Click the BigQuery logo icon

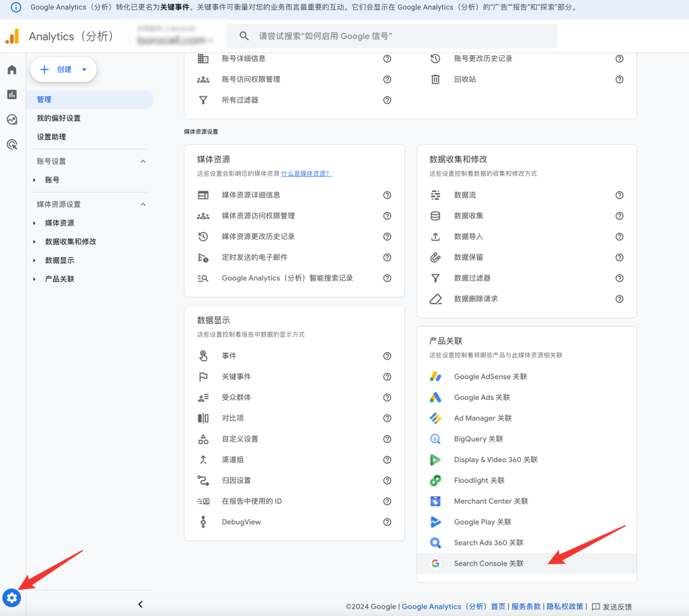435,439
